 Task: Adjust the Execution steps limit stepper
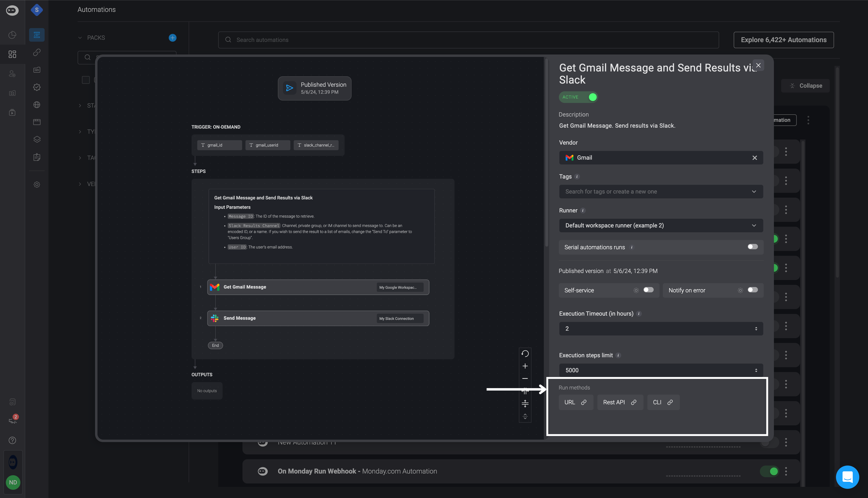pos(756,370)
